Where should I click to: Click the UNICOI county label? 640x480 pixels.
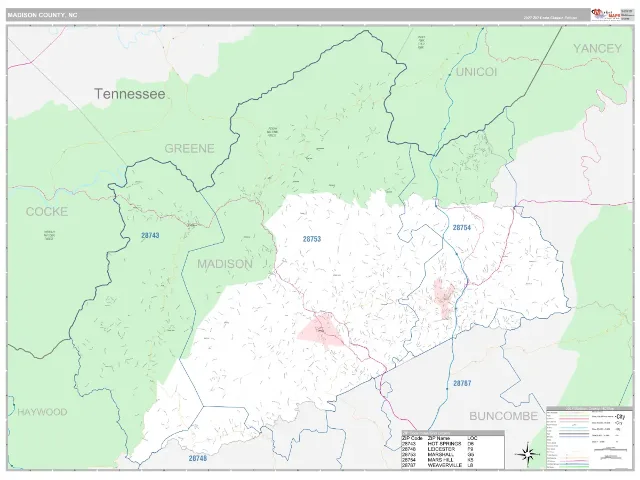(x=476, y=72)
